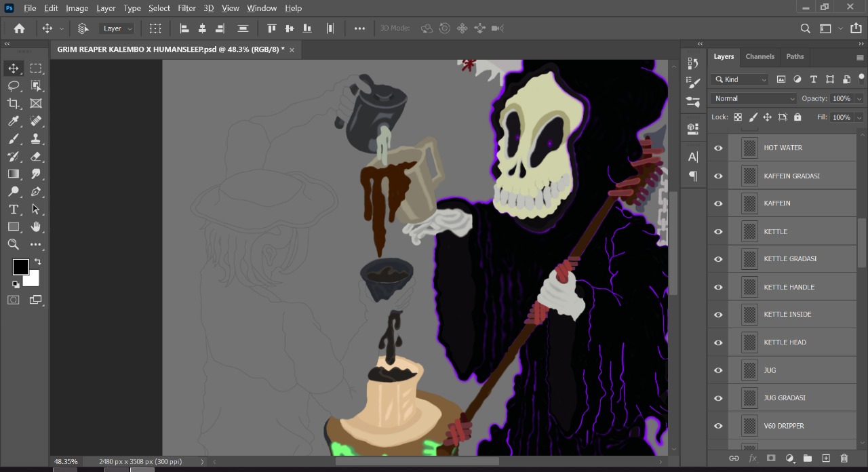Open the Filter menu
The height and width of the screenshot is (472, 868).
coord(186,8)
